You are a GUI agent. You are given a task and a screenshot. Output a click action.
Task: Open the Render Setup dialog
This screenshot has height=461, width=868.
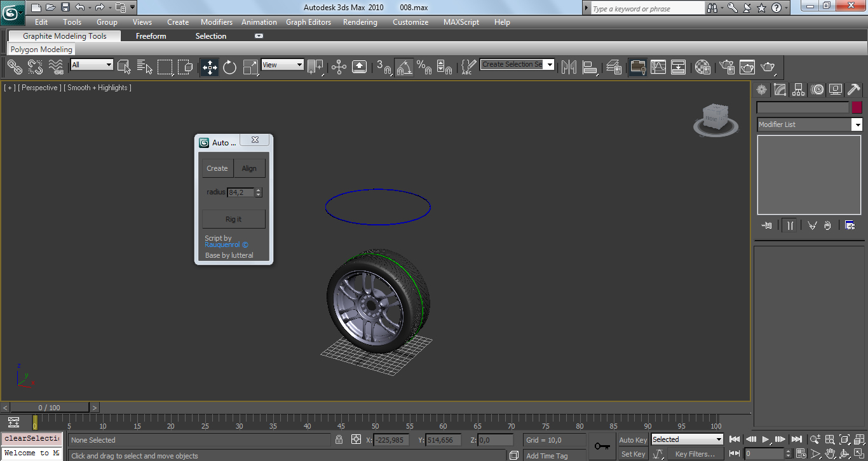tap(725, 67)
